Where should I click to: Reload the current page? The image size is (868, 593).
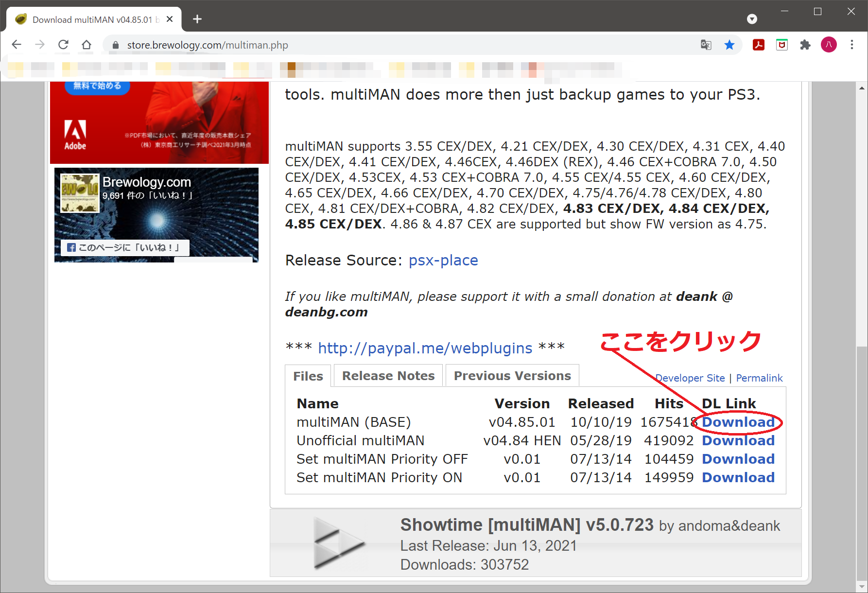pos(63,45)
